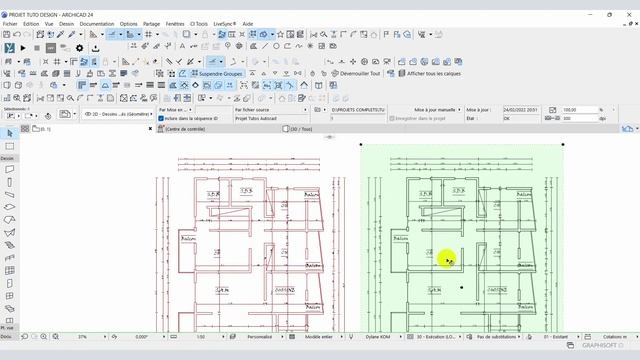Click the line drawing tool icon

tap(265, 46)
